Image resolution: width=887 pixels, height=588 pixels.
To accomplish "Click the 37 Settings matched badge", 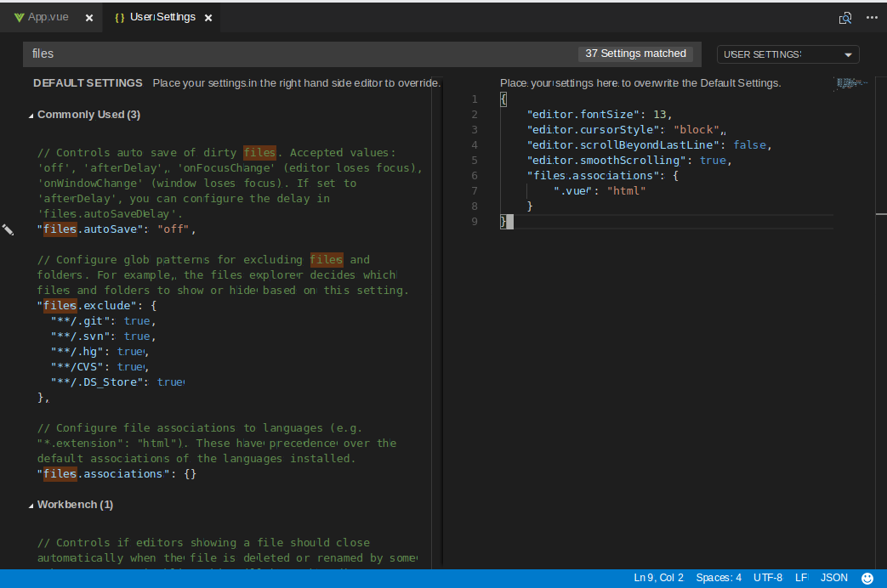I will pyautogui.click(x=635, y=54).
